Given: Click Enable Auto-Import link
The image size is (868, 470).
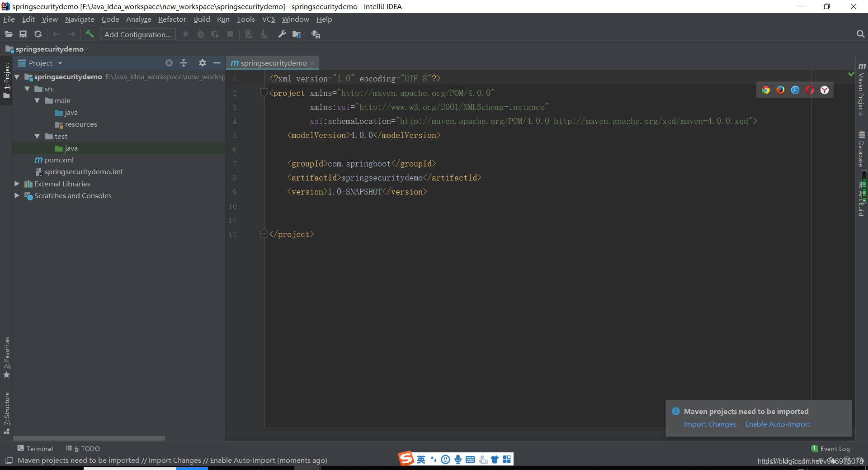Looking at the screenshot, I should pyautogui.click(x=778, y=424).
